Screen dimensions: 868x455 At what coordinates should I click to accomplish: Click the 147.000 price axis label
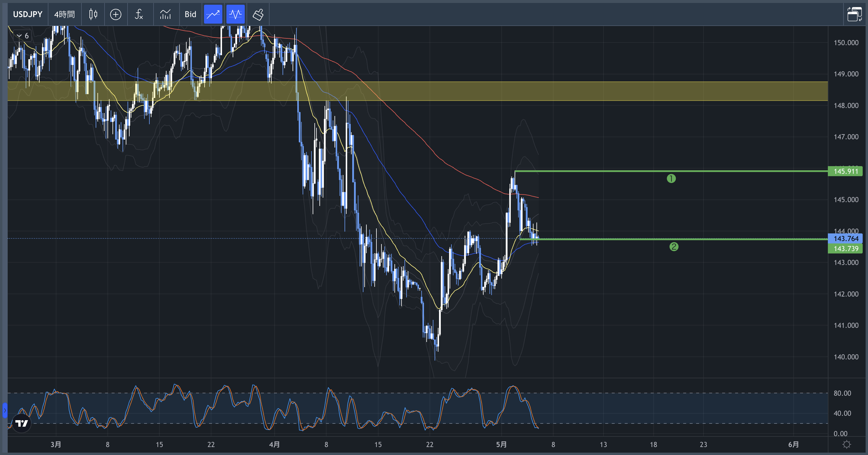[x=846, y=137]
